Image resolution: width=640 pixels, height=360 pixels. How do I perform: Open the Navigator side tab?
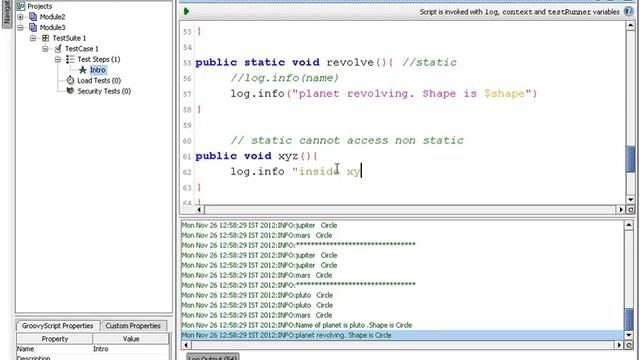tap(7, 13)
